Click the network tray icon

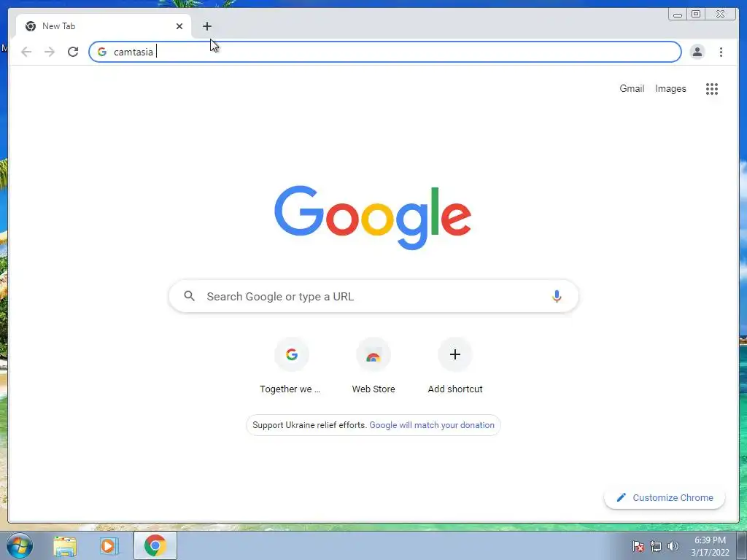click(656, 546)
